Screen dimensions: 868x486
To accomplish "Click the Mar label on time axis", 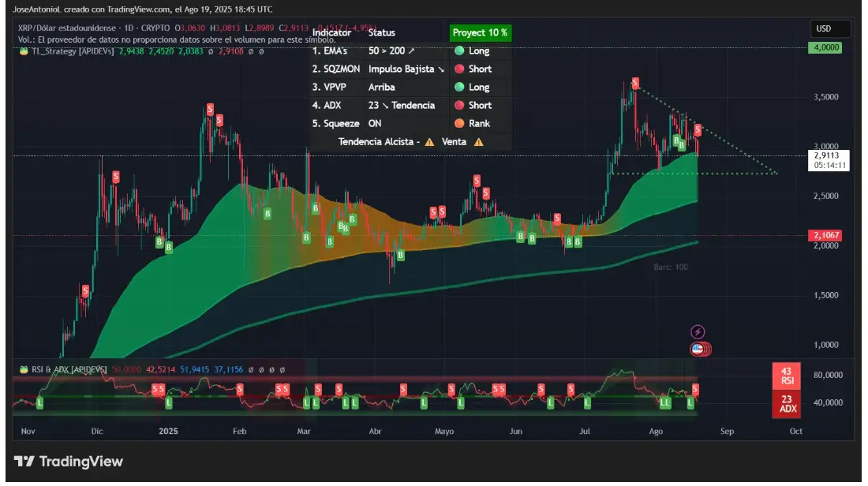I will coord(303,432).
